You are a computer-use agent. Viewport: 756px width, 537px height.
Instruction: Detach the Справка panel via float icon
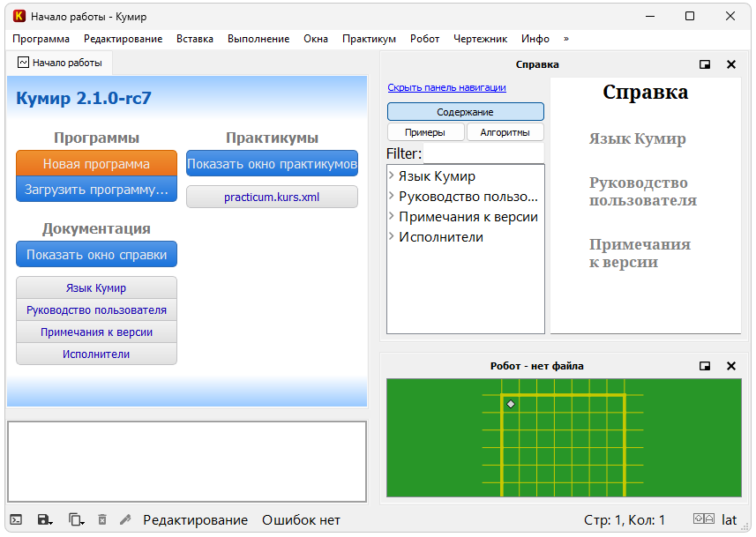[x=705, y=64]
